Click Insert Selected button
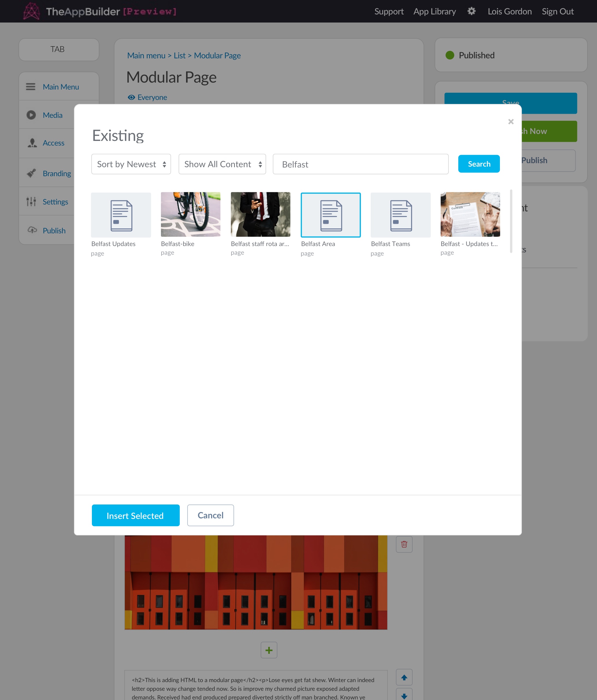 pyautogui.click(x=135, y=515)
